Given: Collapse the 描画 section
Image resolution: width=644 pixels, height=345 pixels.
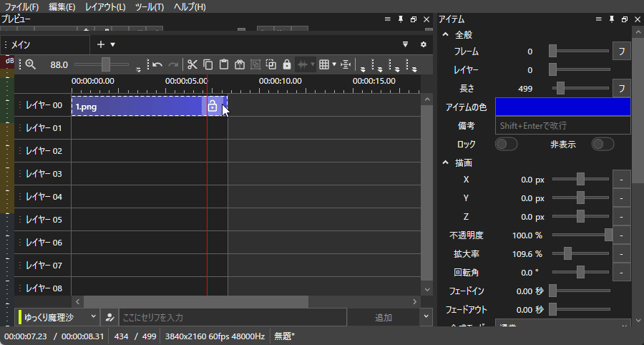Looking at the screenshot, I should [445, 163].
